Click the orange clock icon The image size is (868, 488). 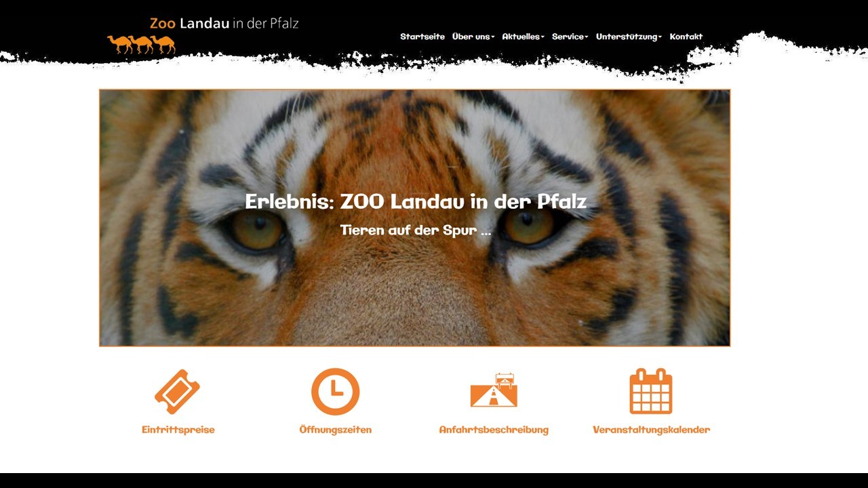pyautogui.click(x=335, y=392)
